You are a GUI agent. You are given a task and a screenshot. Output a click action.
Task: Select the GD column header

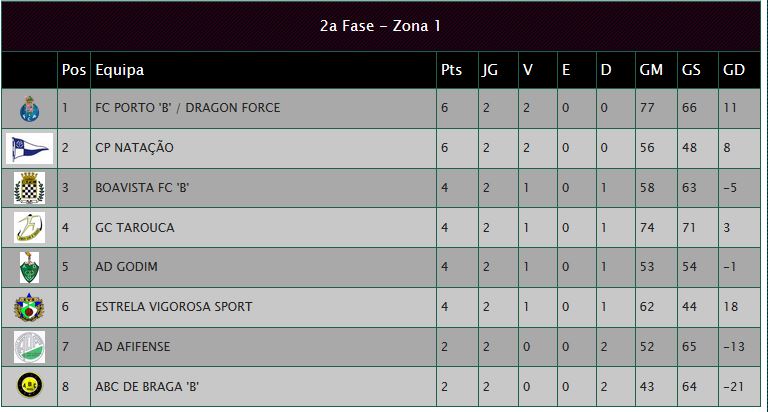pyautogui.click(x=734, y=70)
